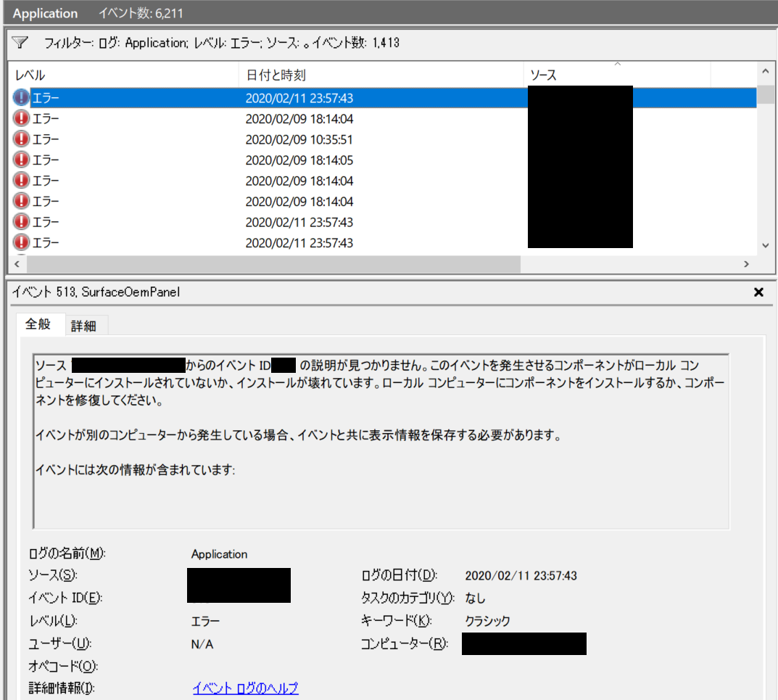Click error icon on the bottom visible error row
778x700 pixels.
pos(20,242)
